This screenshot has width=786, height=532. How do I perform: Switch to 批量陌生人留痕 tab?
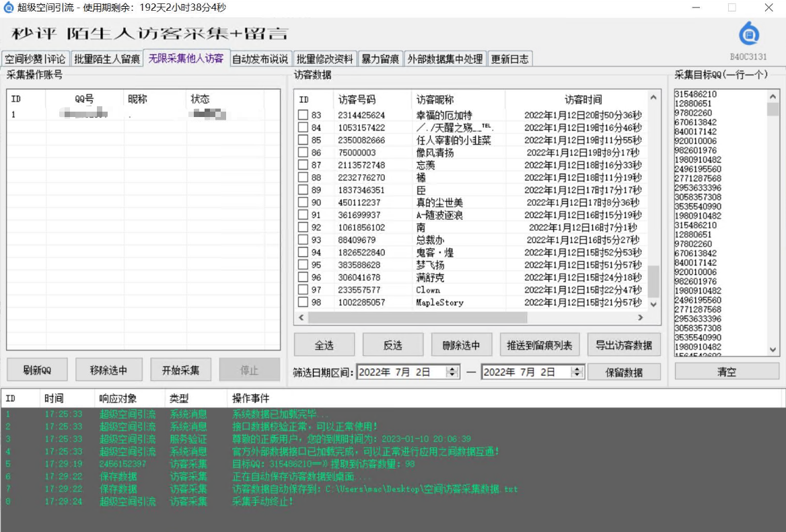[x=107, y=59]
